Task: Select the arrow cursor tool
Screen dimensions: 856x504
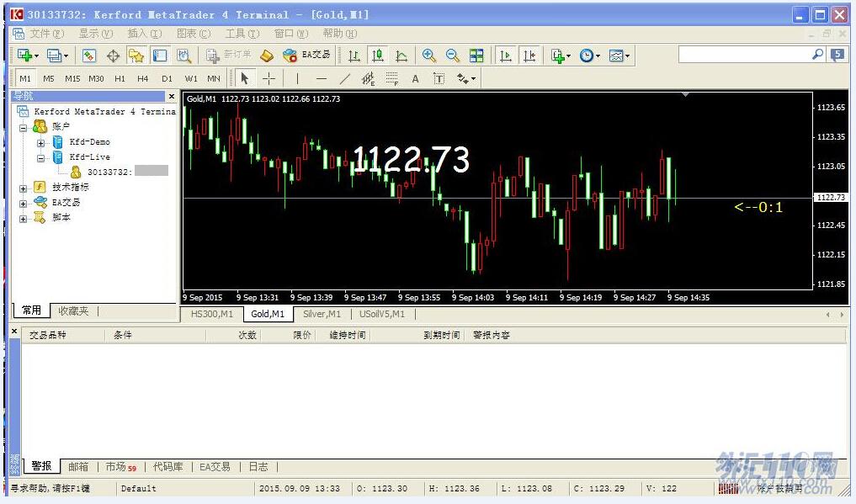Action: (245, 78)
